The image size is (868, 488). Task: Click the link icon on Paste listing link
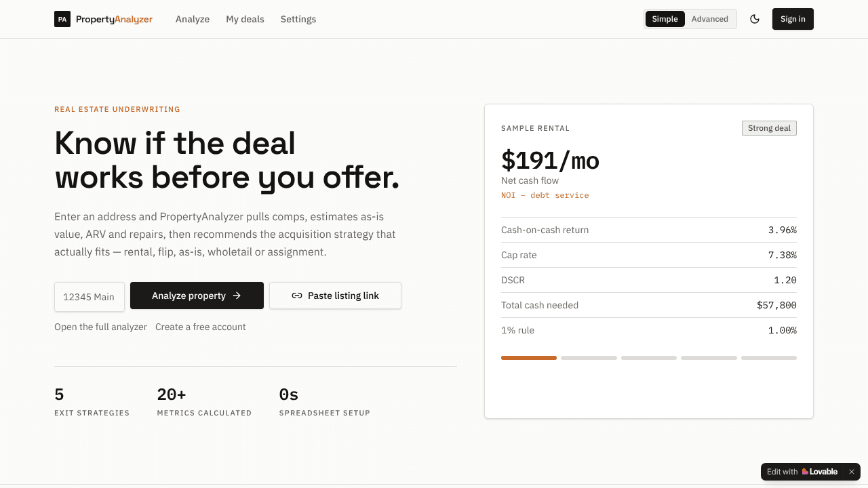[x=297, y=296]
